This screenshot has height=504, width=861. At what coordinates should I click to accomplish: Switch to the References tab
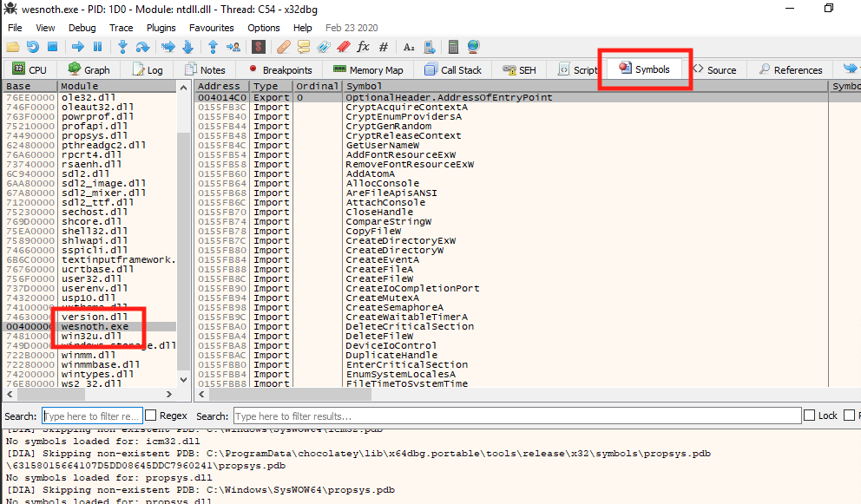tap(791, 69)
